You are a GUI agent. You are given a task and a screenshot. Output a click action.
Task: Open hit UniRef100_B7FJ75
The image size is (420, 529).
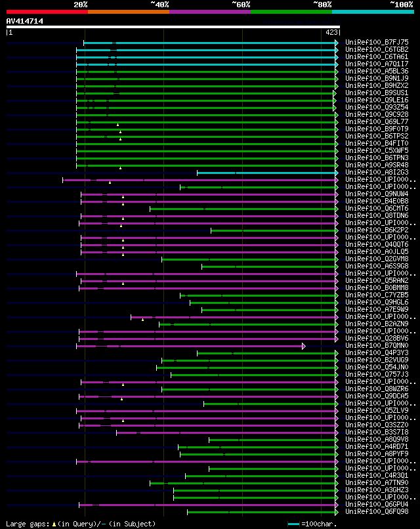pyautogui.click(x=377, y=42)
